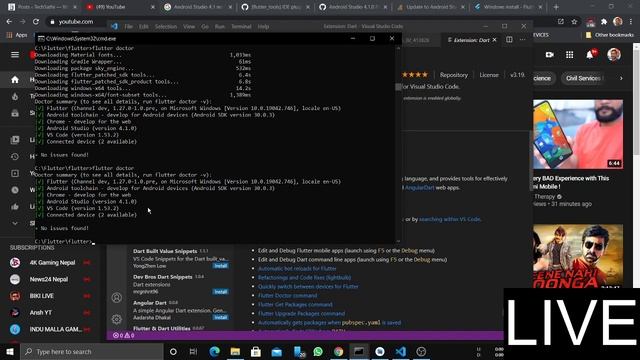Open Very BAD Experience video title
Image resolution: width=640 pixels, height=360 pixels.
click(571, 182)
